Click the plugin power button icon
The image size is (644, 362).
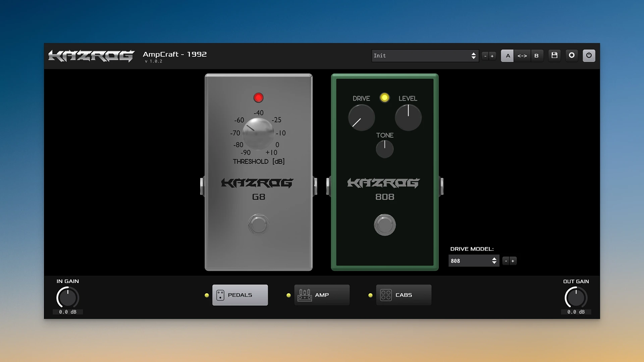coord(589,56)
